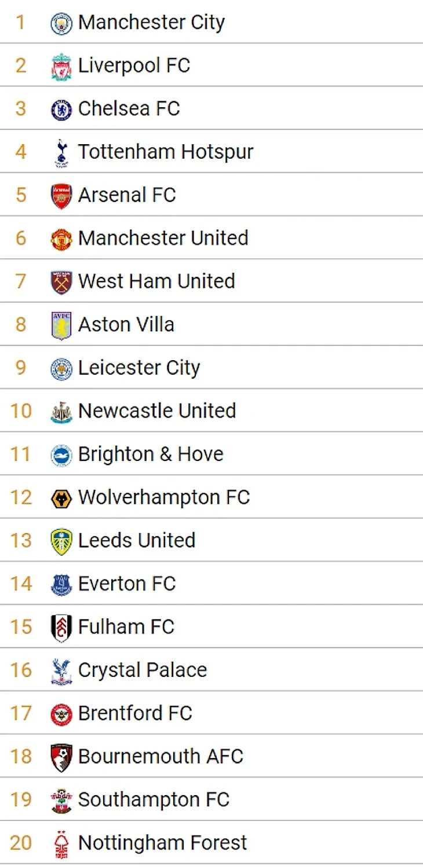
Task: Open the Leicester City team link
Action: (139, 368)
